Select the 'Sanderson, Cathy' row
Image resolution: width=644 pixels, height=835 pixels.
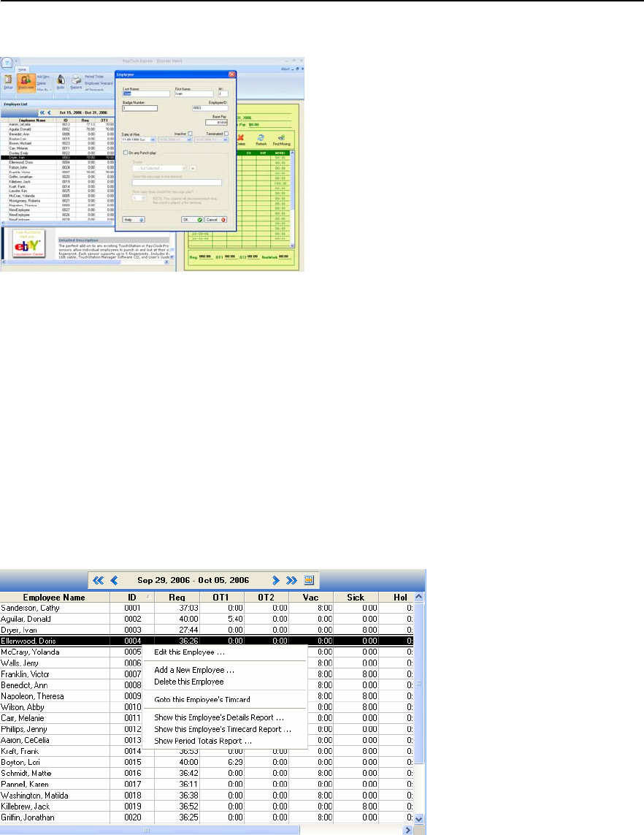pyautogui.click(x=207, y=608)
